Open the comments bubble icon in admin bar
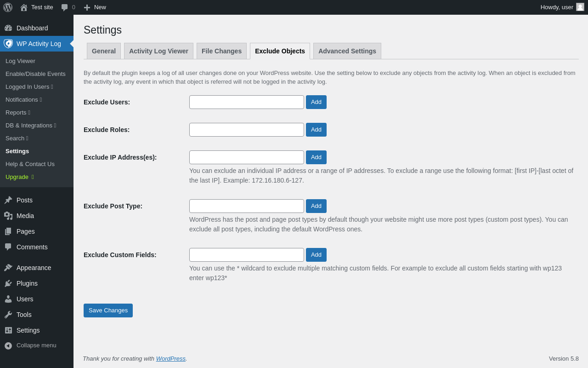The width and height of the screenshot is (588, 368). (x=65, y=7)
